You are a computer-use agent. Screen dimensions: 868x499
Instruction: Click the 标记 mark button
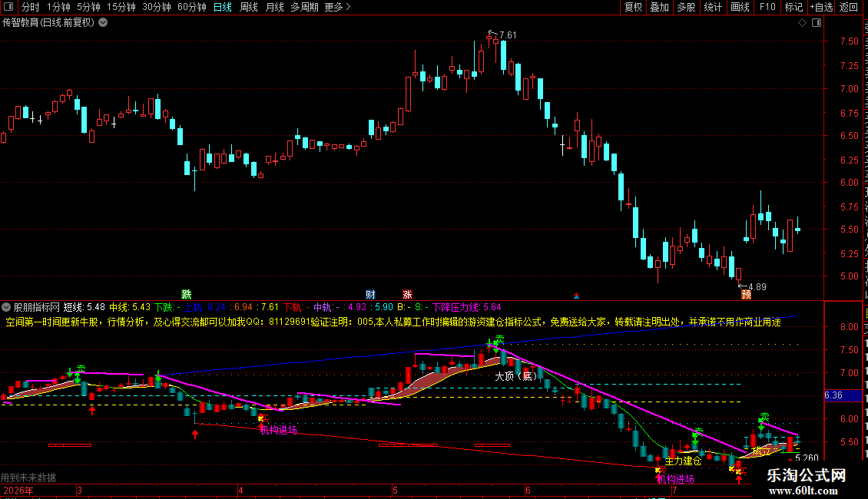coord(793,7)
